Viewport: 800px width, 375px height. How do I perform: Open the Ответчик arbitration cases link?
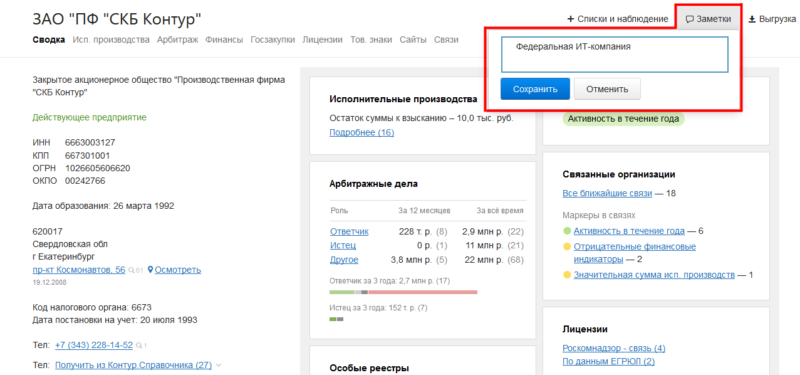coord(349,231)
